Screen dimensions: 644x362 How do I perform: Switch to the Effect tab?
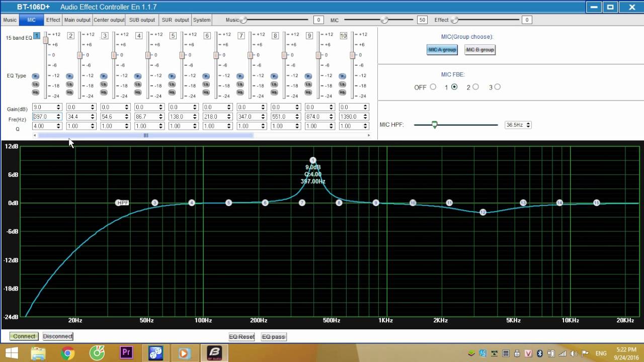click(53, 20)
